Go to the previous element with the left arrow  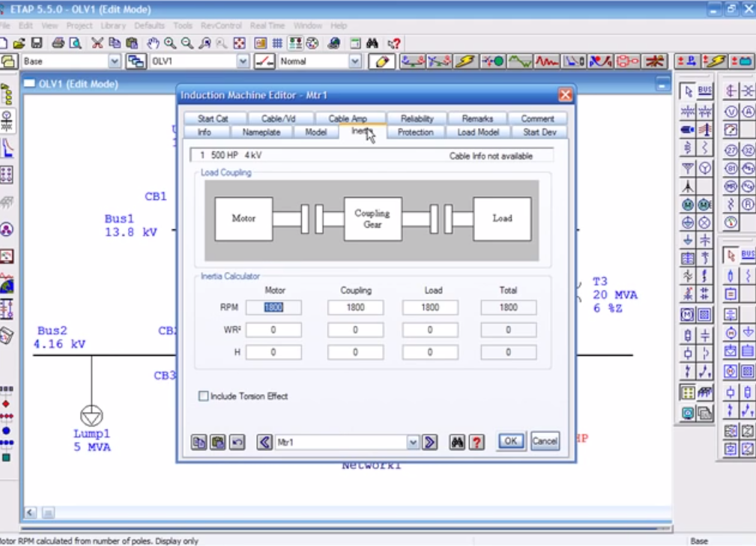264,442
